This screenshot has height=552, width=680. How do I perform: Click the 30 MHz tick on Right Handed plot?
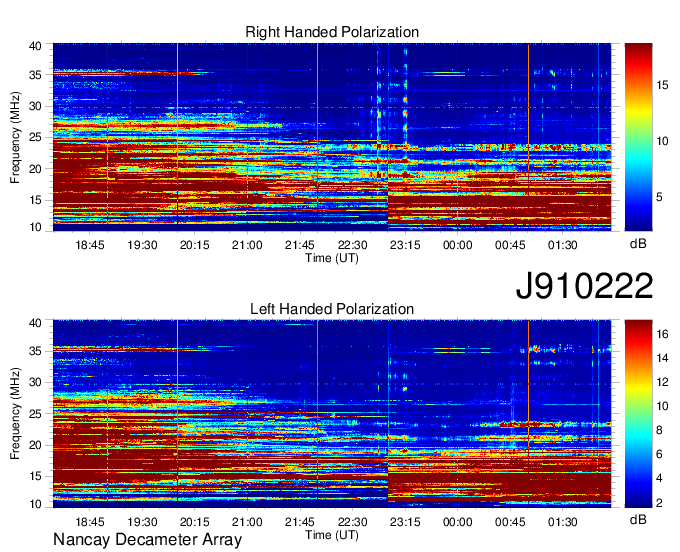click(35, 106)
